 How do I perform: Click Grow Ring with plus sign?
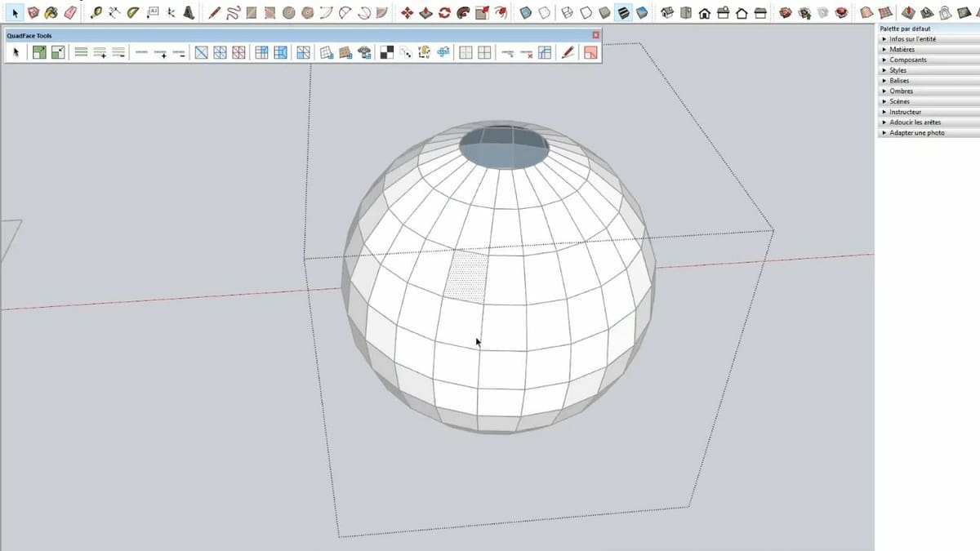pyautogui.click(x=100, y=52)
